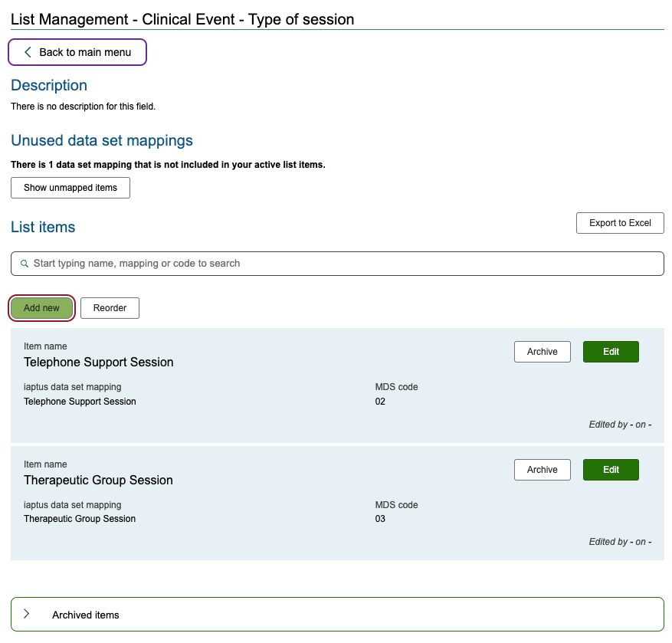Open Reorder mode for list items
The height and width of the screenshot is (643, 672).
point(110,308)
